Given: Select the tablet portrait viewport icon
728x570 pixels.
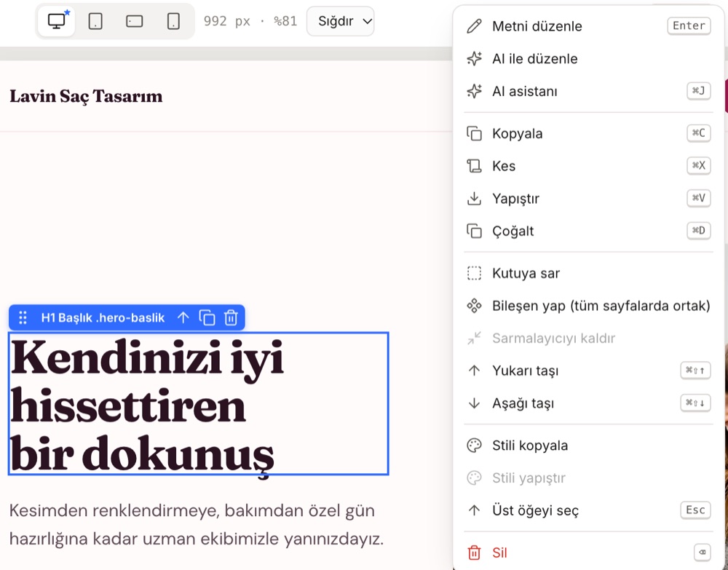Looking at the screenshot, I should tap(95, 21).
